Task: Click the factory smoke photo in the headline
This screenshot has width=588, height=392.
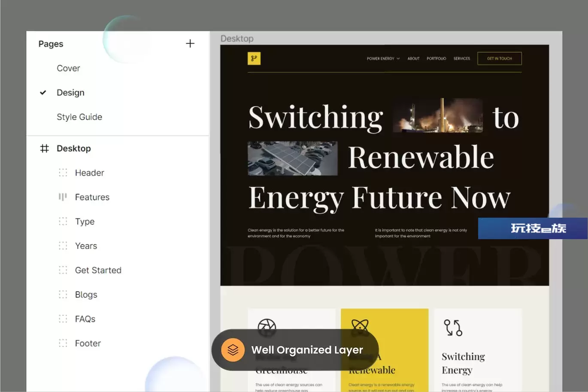Action: pos(438,115)
